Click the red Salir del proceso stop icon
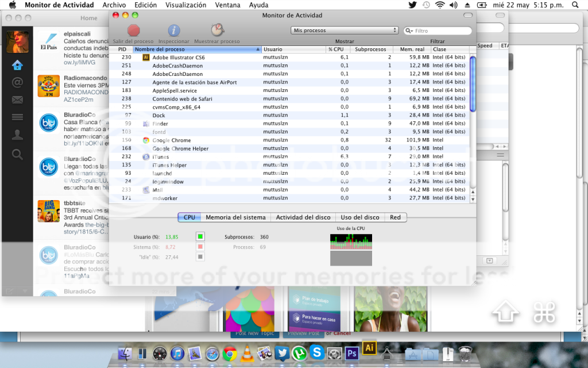 [133, 30]
